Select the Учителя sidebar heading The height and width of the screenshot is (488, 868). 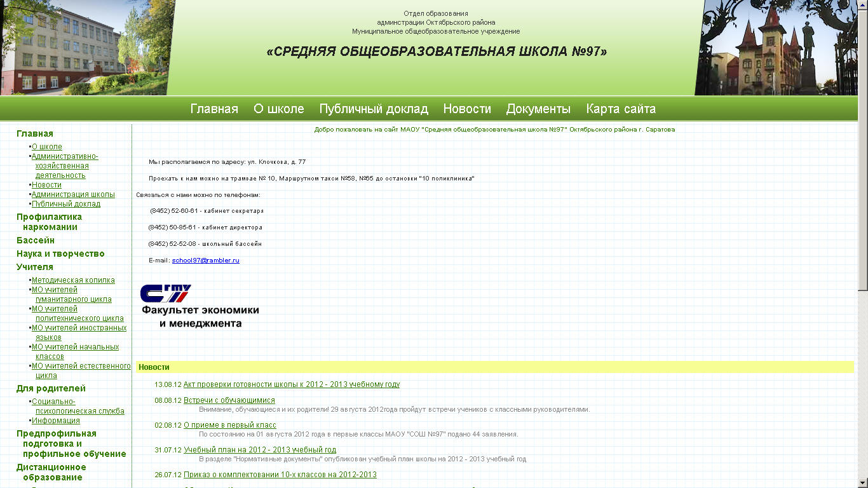point(35,267)
